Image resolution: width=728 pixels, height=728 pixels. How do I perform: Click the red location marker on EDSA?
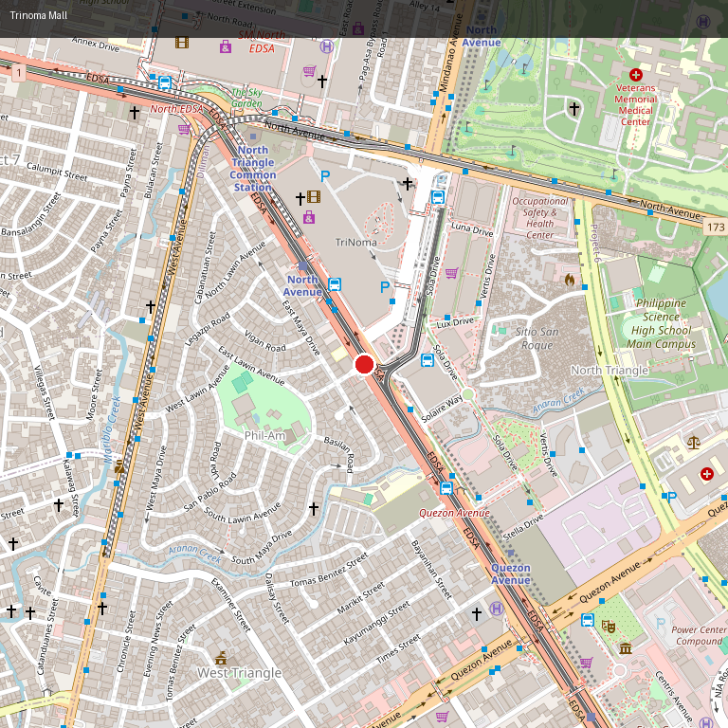click(x=364, y=364)
